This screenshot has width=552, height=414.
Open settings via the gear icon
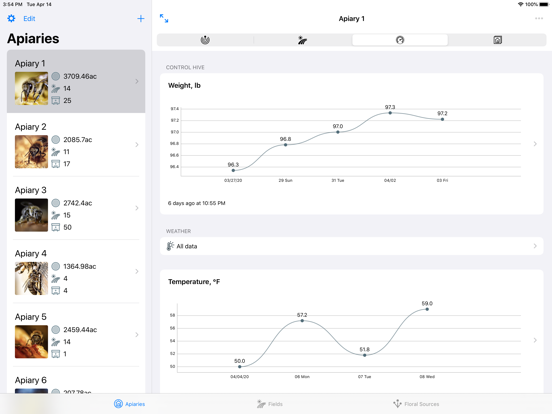coord(11,18)
